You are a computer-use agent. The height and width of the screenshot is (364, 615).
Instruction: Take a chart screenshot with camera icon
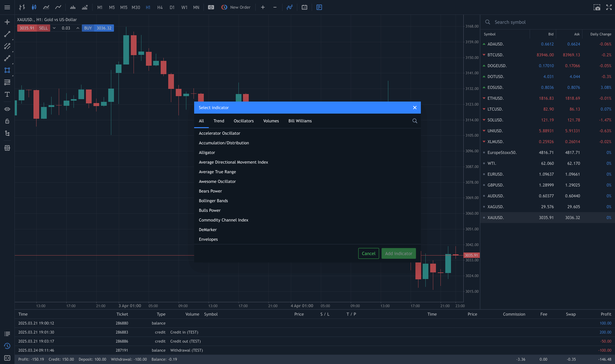(597, 7)
